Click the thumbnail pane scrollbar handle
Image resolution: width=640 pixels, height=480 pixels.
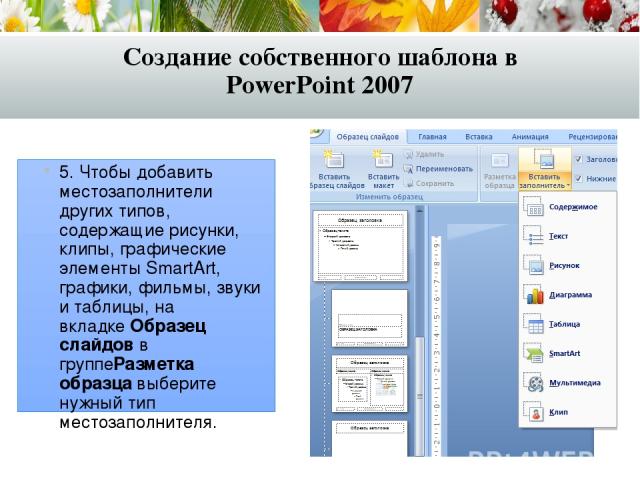[x=420, y=396]
